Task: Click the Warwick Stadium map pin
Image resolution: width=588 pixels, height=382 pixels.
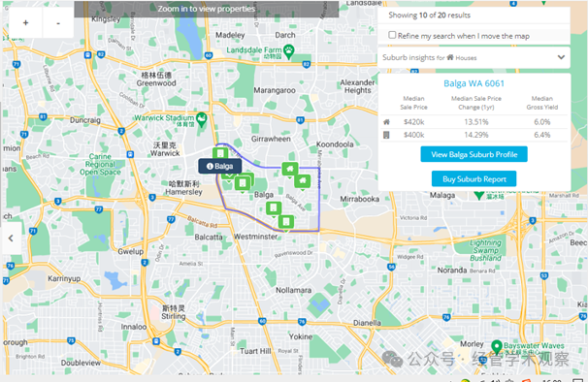Action: coord(202,119)
